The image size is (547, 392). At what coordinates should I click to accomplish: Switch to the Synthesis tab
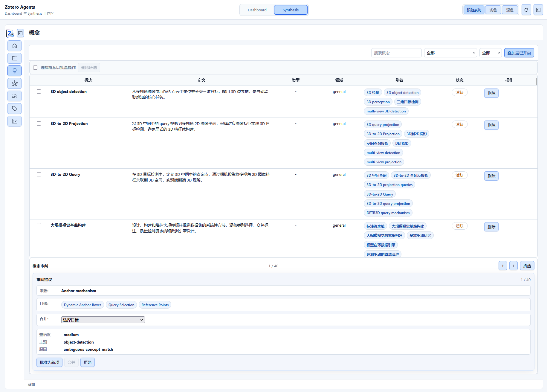coord(291,10)
